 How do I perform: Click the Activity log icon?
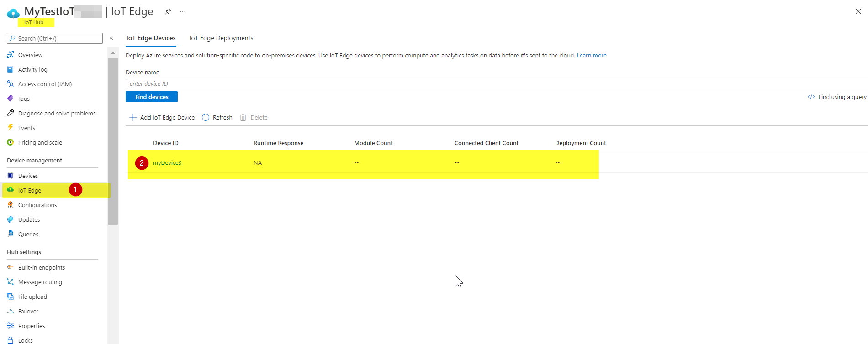[x=11, y=69]
